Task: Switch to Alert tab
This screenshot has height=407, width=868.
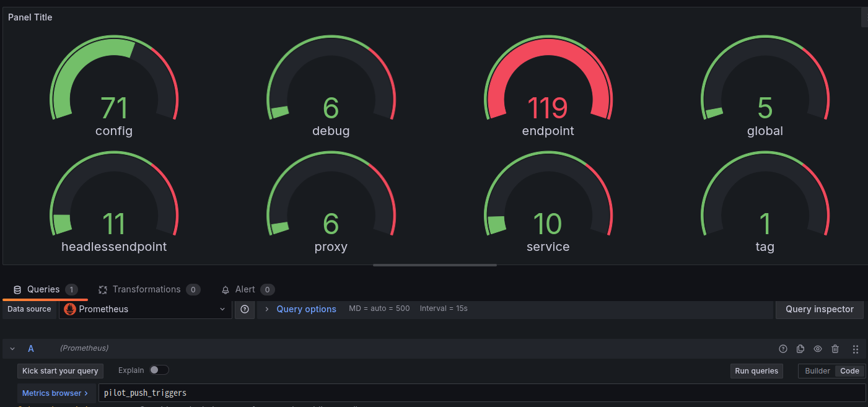Action: (x=248, y=289)
